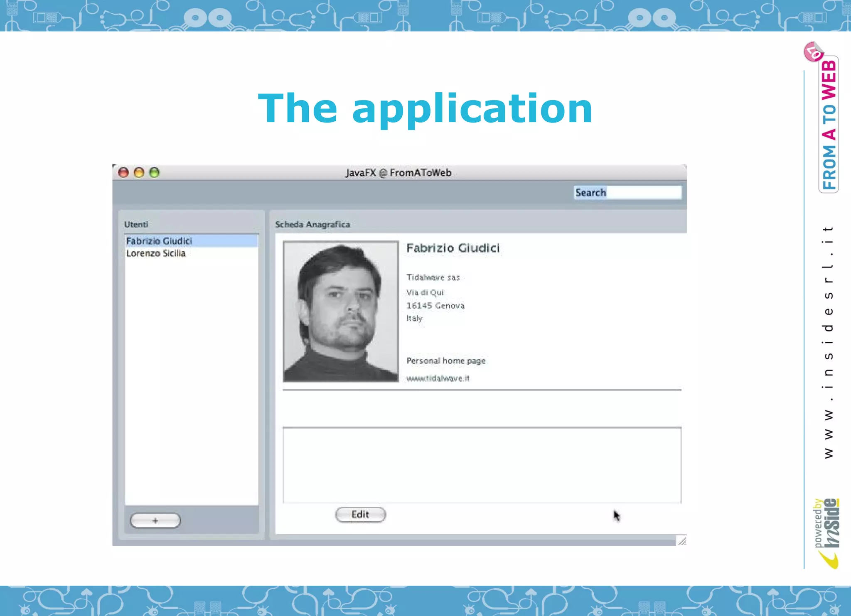This screenshot has height=616, width=851.
Task: Select Lorenzo Sicilia in user list
Action: pyautogui.click(x=156, y=253)
